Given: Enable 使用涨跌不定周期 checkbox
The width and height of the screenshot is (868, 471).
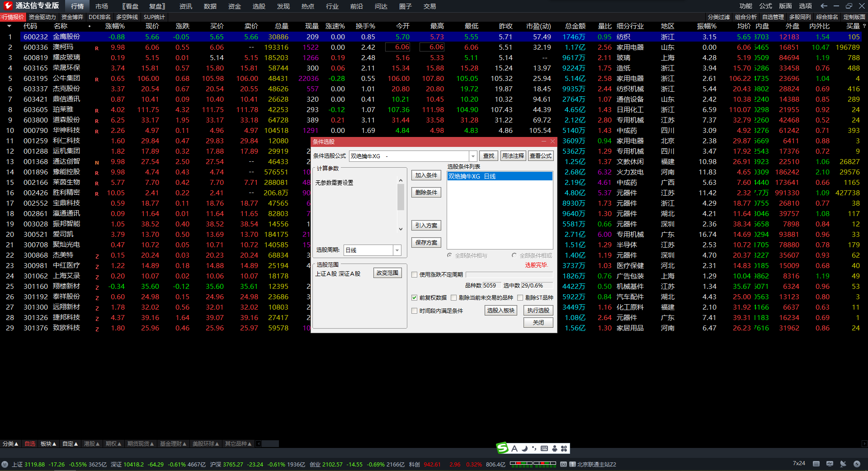Looking at the screenshot, I should pos(414,274).
